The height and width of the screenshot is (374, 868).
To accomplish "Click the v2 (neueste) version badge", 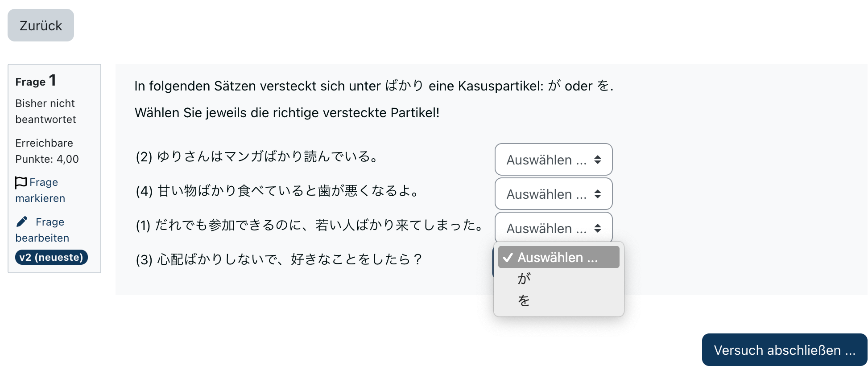I will (x=51, y=257).
